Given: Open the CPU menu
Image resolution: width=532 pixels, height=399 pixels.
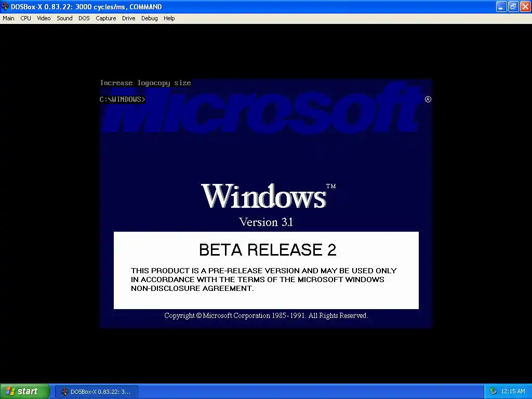Looking at the screenshot, I should 25,18.
